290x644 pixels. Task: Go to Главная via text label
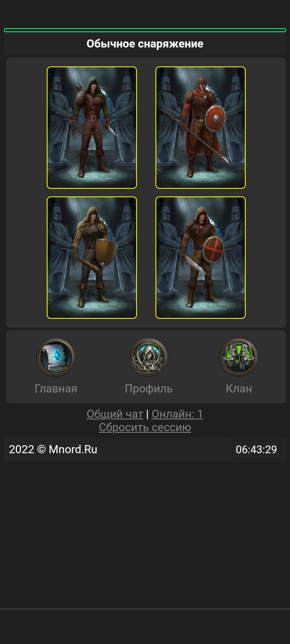click(x=56, y=388)
